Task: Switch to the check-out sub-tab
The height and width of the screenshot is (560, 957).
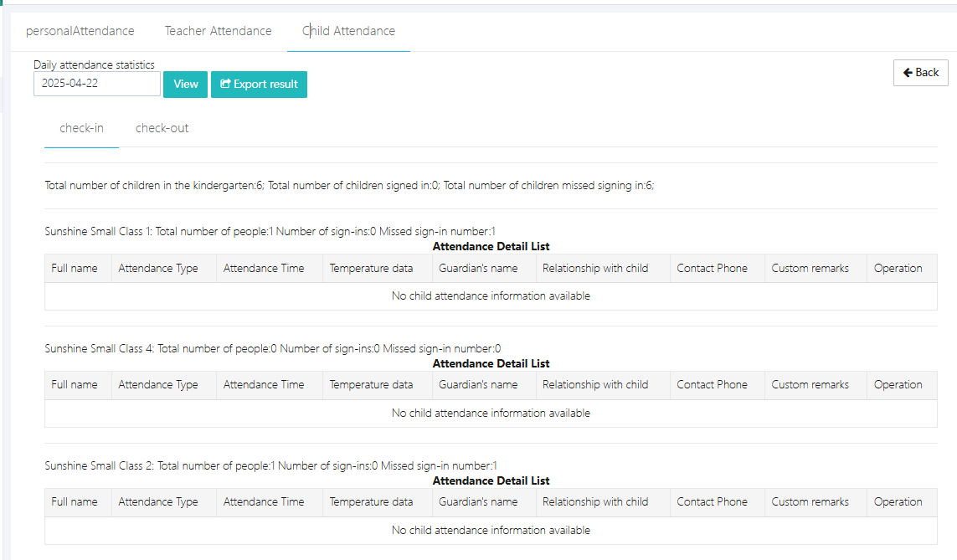Action: [x=162, y=128]
